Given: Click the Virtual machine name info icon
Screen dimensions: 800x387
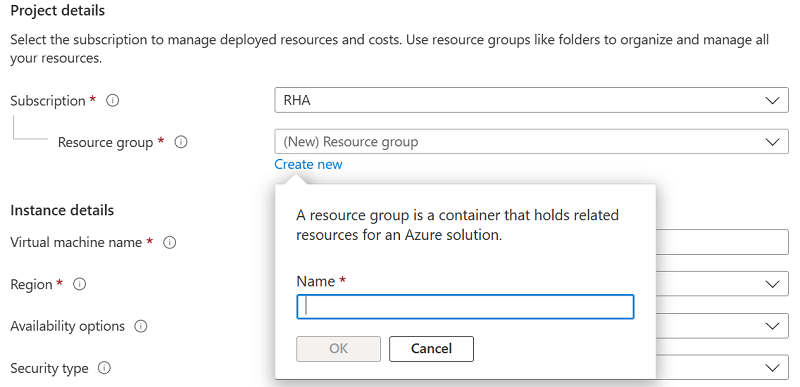Looking at the screenshot, I should [169, 243].
